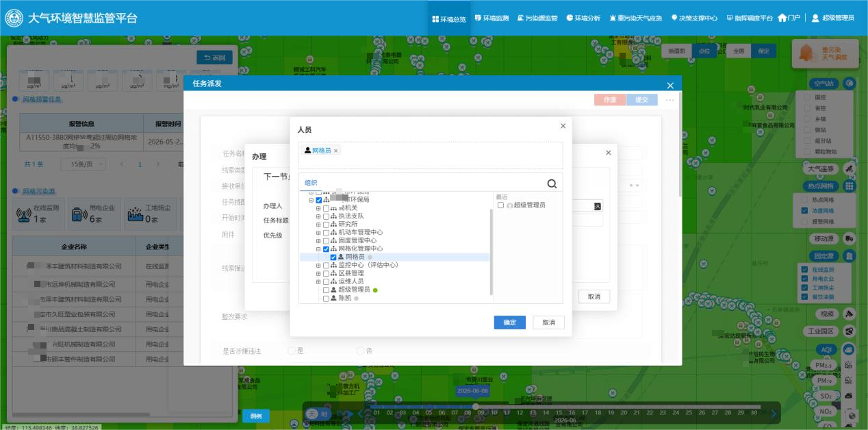Click 取消 in the 办理 dialog

click(593, 296)
